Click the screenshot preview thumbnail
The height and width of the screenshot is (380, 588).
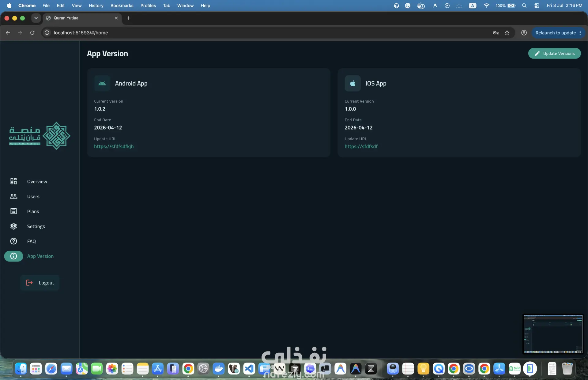click(553, 334)
